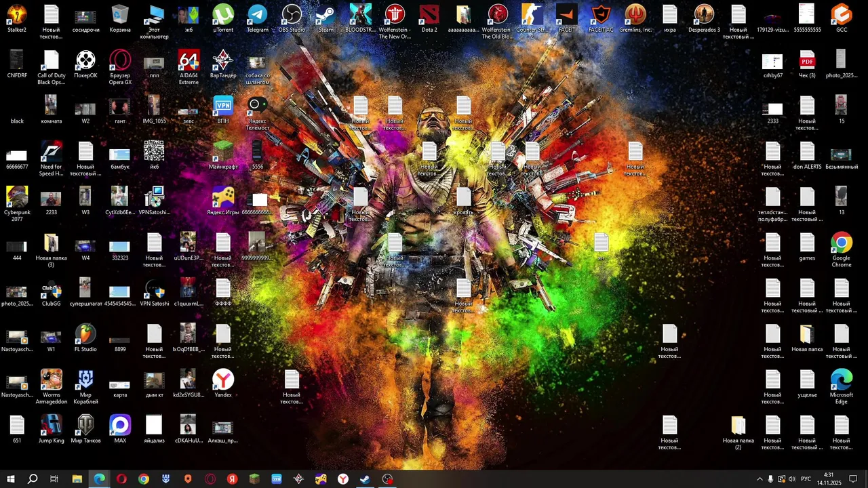Open File Explorer from the taskbar
The width and height of the screenshot is (868, 488).
[x=77, y=479]
